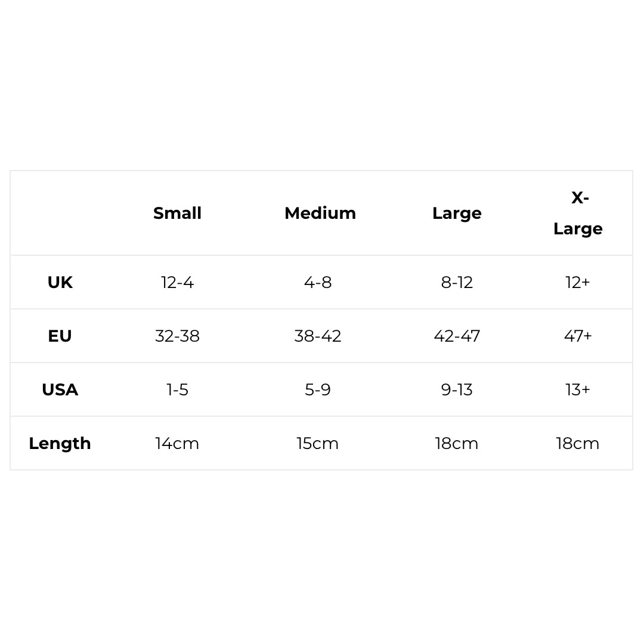This screenshot has width=644, height=644.
Task: Click the USA 5-9 size cell
Action: (318, 389)
